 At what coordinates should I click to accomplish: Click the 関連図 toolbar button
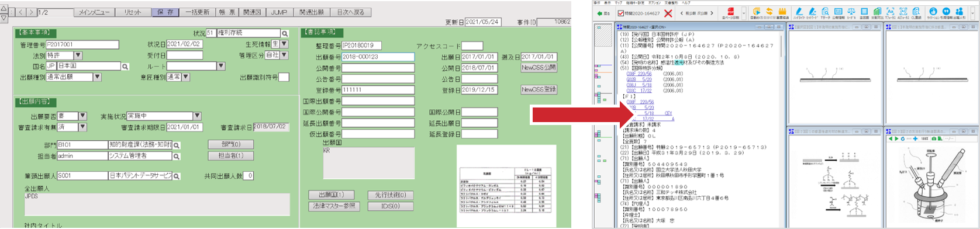click(x=253, y=12)
